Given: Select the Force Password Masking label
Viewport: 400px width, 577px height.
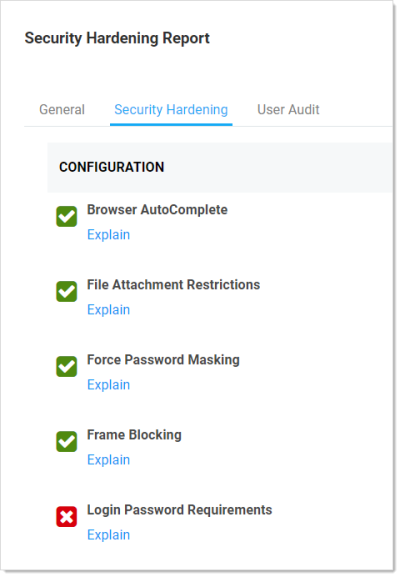Looking at the screenshot, I should click(163, 360).
